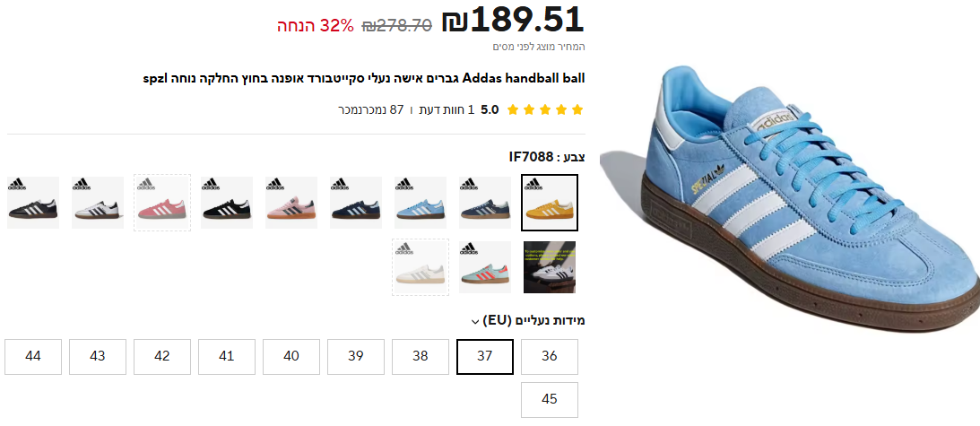Click the Addas handball product title

click(364, 79)
